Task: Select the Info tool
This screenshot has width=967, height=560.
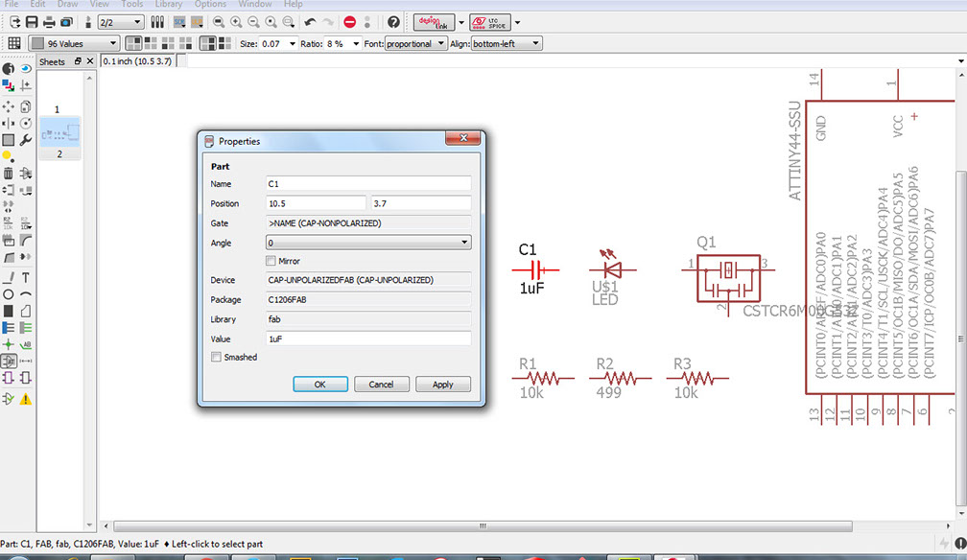Action: pos(8,68)
